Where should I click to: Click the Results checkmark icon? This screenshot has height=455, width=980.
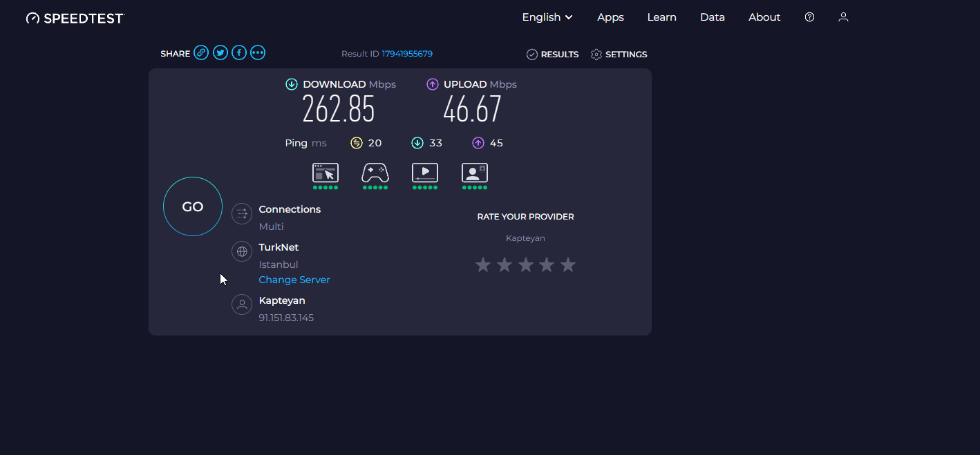pyautogui.click(x=532, y=55)
